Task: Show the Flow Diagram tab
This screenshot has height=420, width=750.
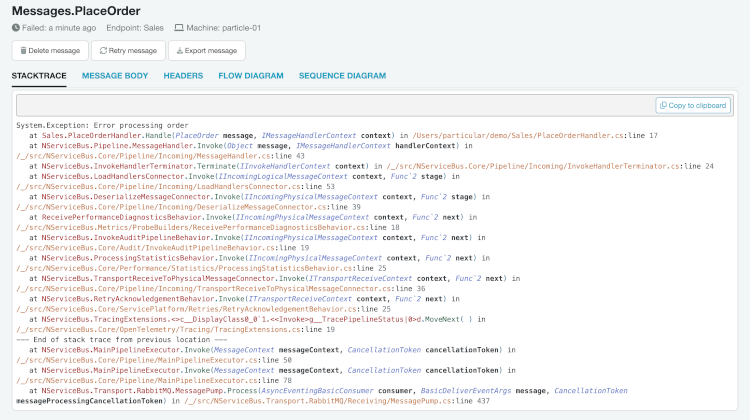Action: pyautogui.click(x=251, y=75)
